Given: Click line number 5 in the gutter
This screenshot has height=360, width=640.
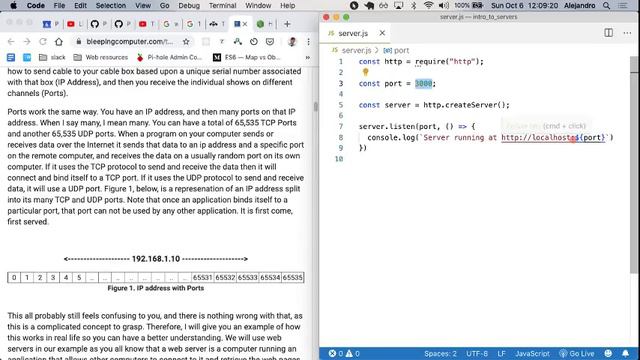Looking at the screenshot, I should click(x=341, y=105).
